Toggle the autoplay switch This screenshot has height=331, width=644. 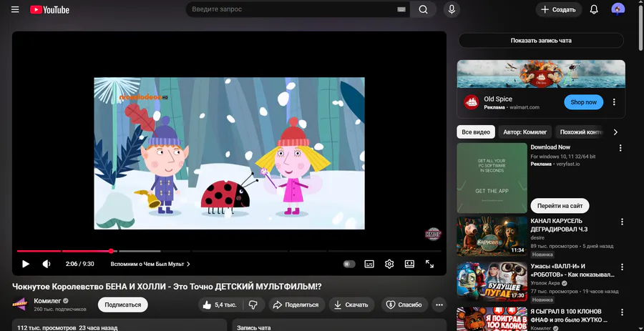[x=349, y=264]
